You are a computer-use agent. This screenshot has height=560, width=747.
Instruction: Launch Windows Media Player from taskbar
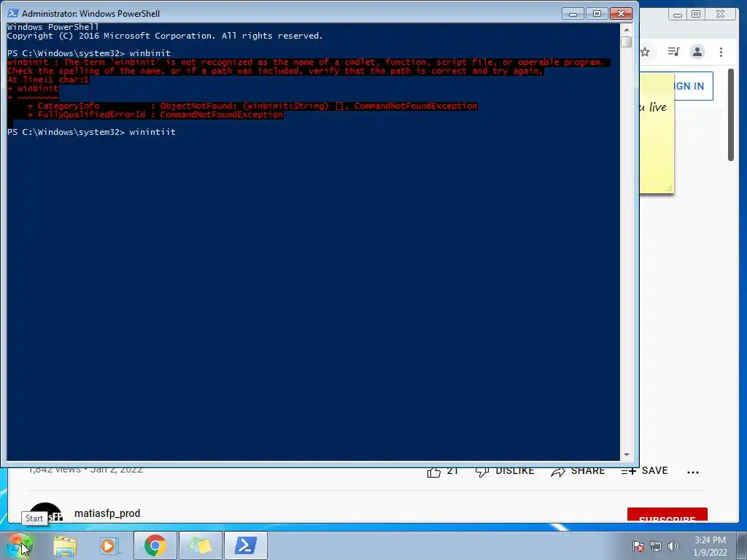coord(108,545)
